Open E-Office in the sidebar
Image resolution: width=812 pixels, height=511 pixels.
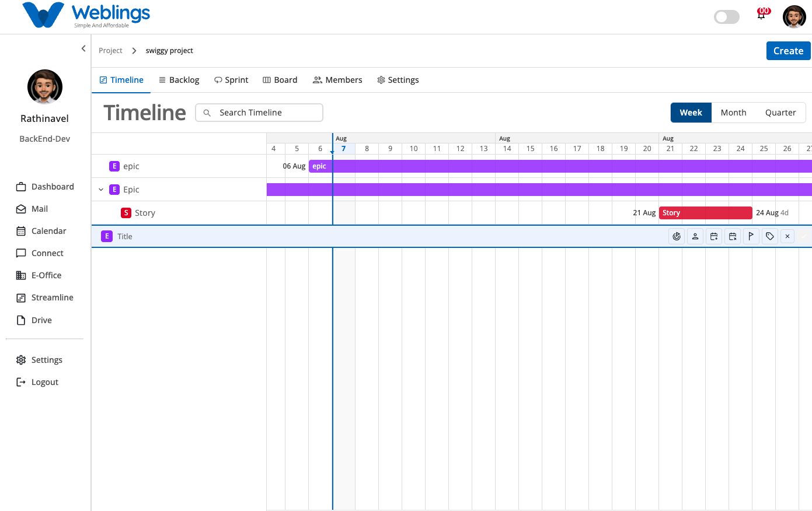click(39, 275)
